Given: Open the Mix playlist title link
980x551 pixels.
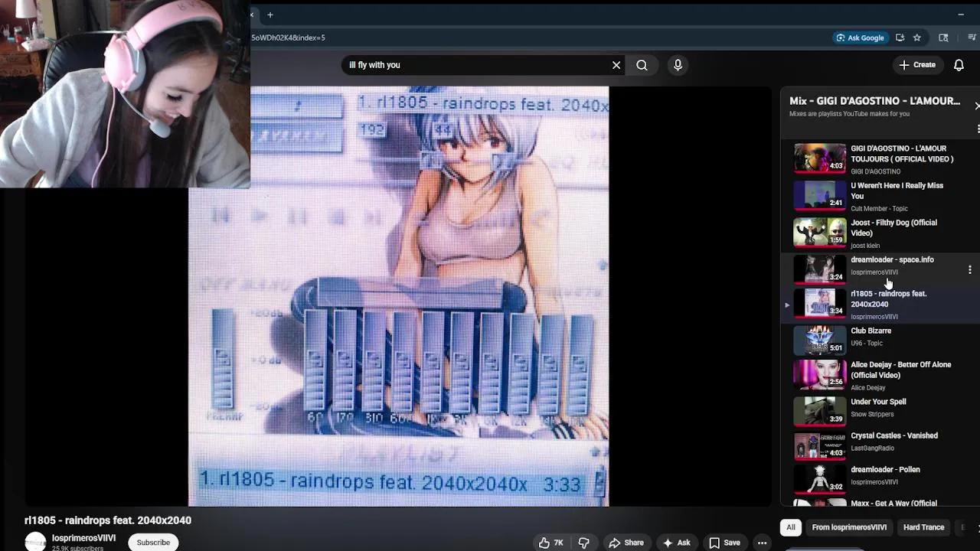Looking at the screenshot, I should [874, 101].
